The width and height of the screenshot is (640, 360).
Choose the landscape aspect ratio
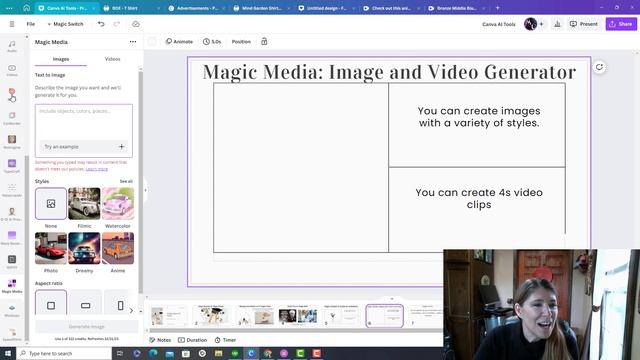[85, 302]
